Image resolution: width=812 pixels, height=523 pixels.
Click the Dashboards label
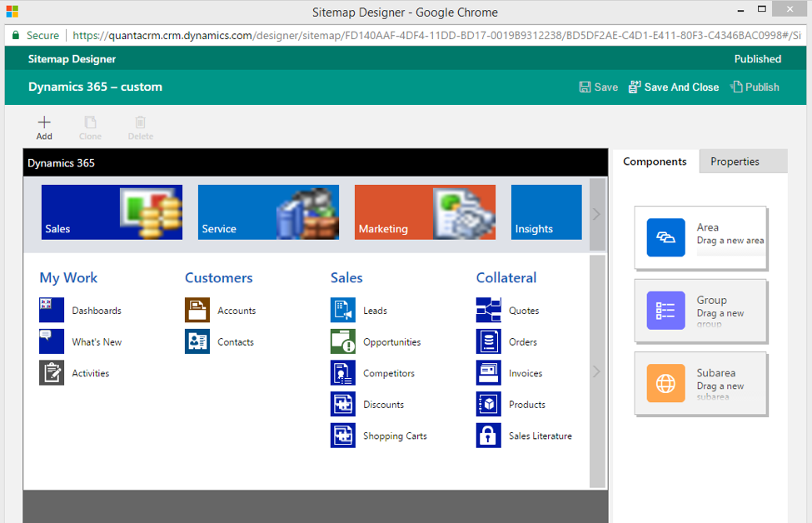point(97,311)
